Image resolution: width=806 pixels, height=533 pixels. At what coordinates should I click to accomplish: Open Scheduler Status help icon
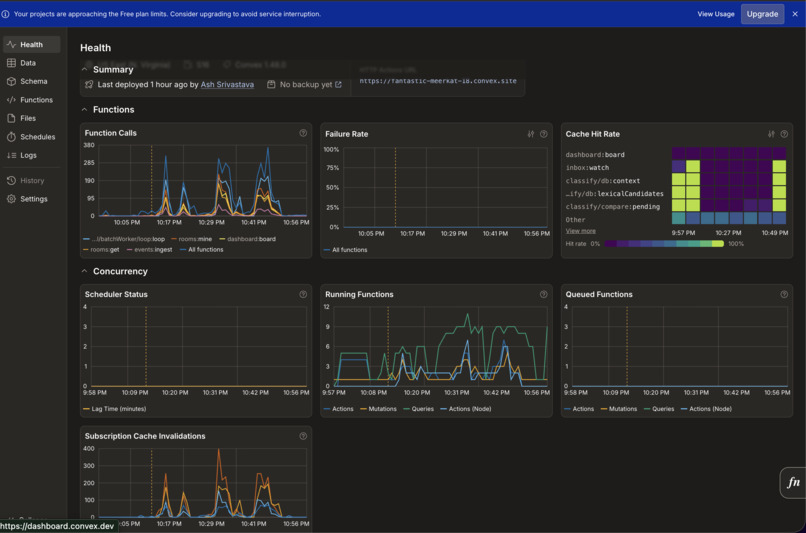point(303,295)
